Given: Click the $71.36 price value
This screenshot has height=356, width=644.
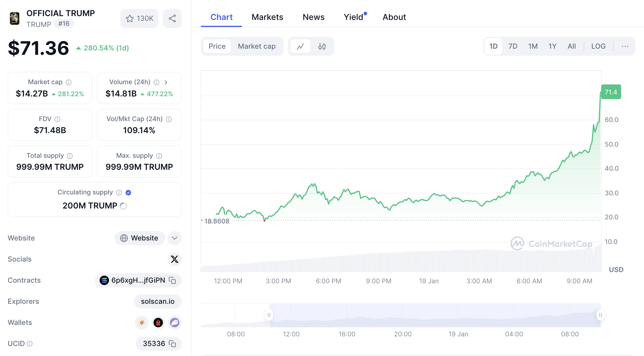Looking at the screenshot, I should click(38, 48).
